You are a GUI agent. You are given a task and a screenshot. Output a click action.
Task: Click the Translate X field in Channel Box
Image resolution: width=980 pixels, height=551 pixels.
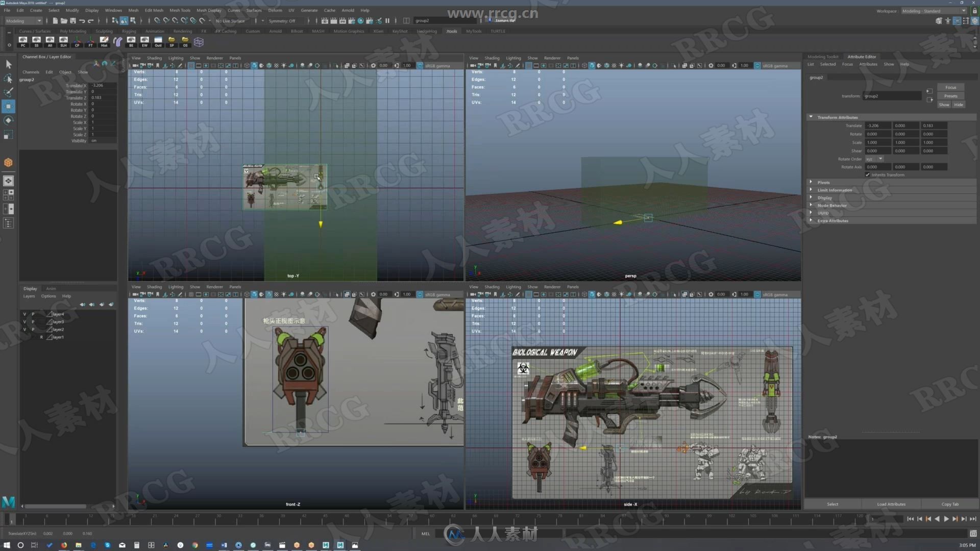coord(103,85)
